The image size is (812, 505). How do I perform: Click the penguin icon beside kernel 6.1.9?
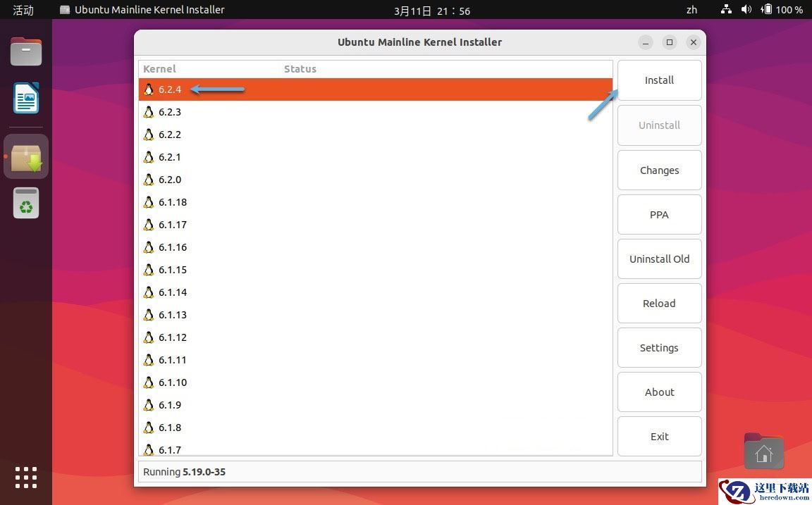tap(149, 404)
